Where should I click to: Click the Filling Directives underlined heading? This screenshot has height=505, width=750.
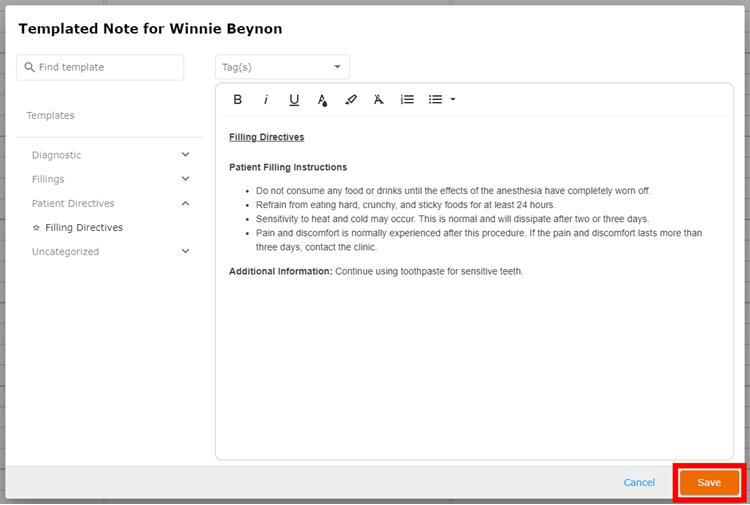point(266,137)
